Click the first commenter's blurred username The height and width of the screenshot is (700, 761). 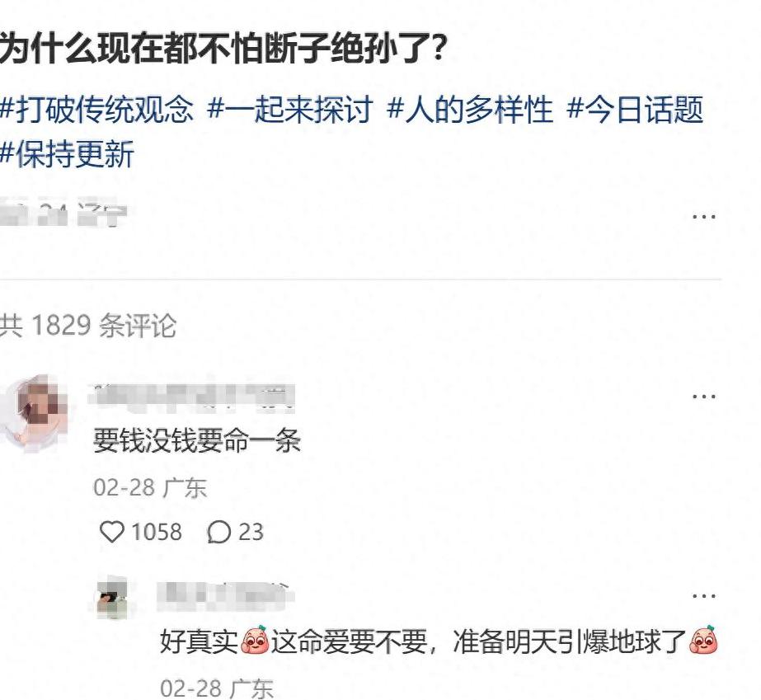[193, 397]
